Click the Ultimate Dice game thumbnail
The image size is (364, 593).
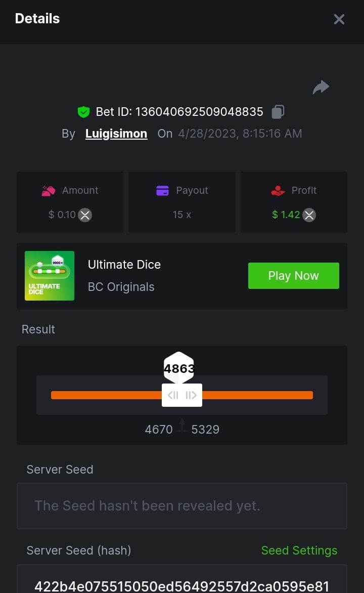(50, 276)
